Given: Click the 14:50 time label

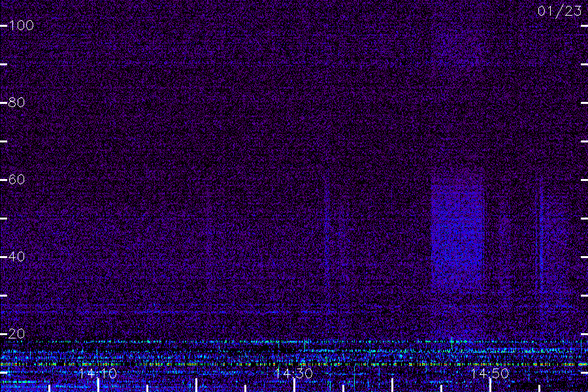Looking at the screenshot, I should coord(490,374).
